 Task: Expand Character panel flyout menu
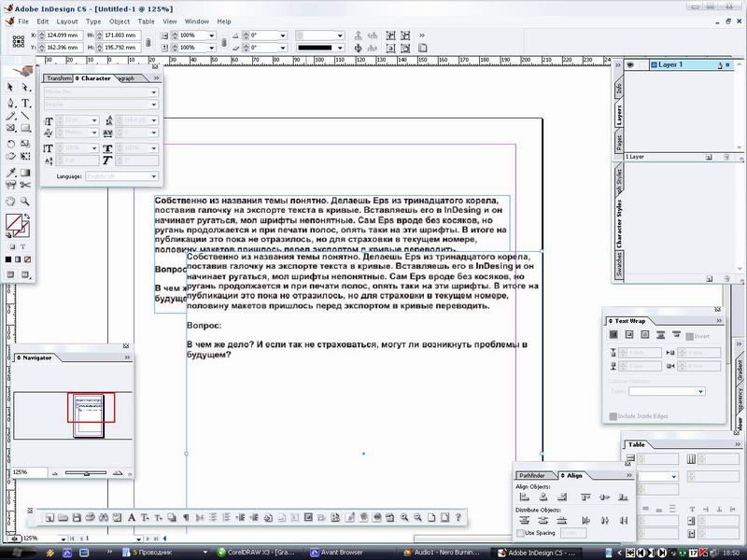click(x=156, y=78)
